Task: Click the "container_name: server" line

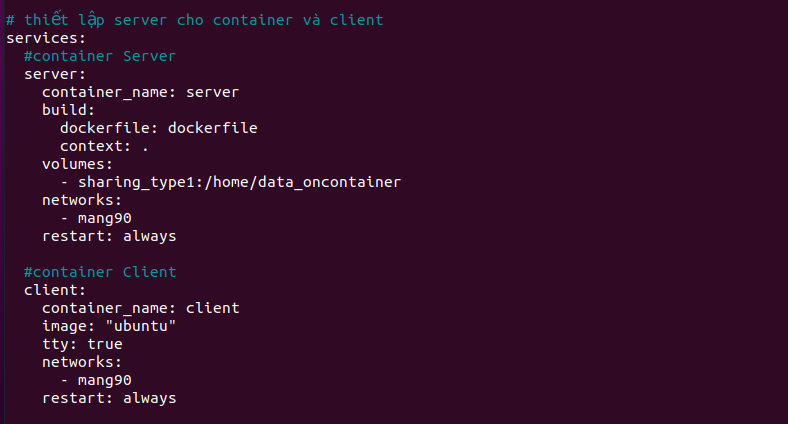Action: point(140,92)
